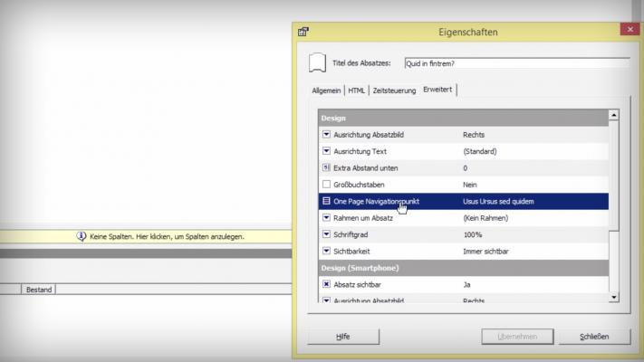Click the paragraph page icon beside Titel des Absatzes
The height and width of the screenshot is (362, 644).
[317, 62]
